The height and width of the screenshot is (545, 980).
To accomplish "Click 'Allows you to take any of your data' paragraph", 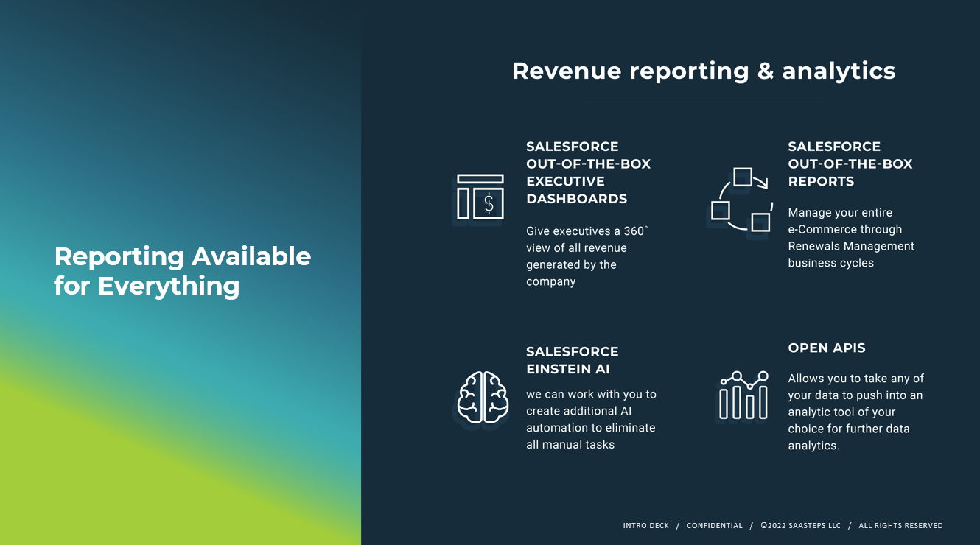I will 856,412.
